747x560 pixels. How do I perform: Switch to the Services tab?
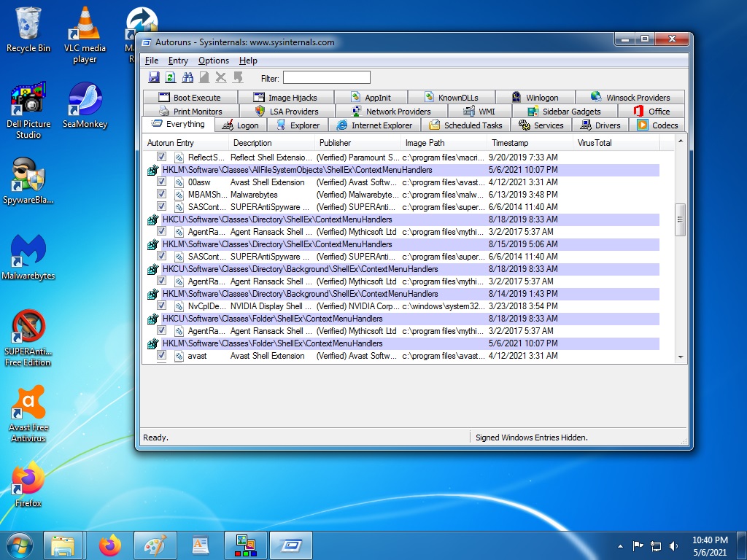(541, 125)
